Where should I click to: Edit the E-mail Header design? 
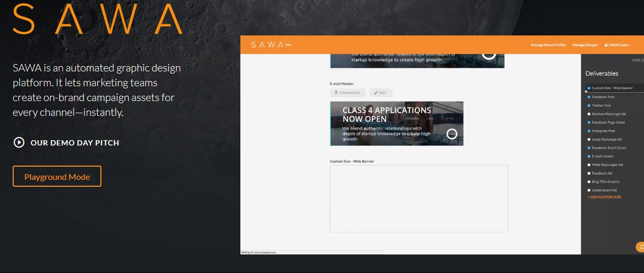(381, 93)
